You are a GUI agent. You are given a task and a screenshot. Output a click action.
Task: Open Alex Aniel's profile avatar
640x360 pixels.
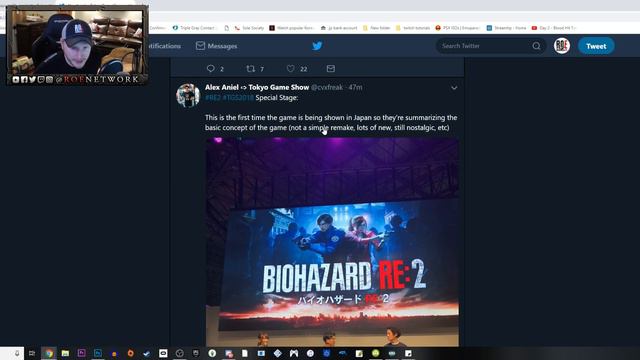[x=188, y=96]
